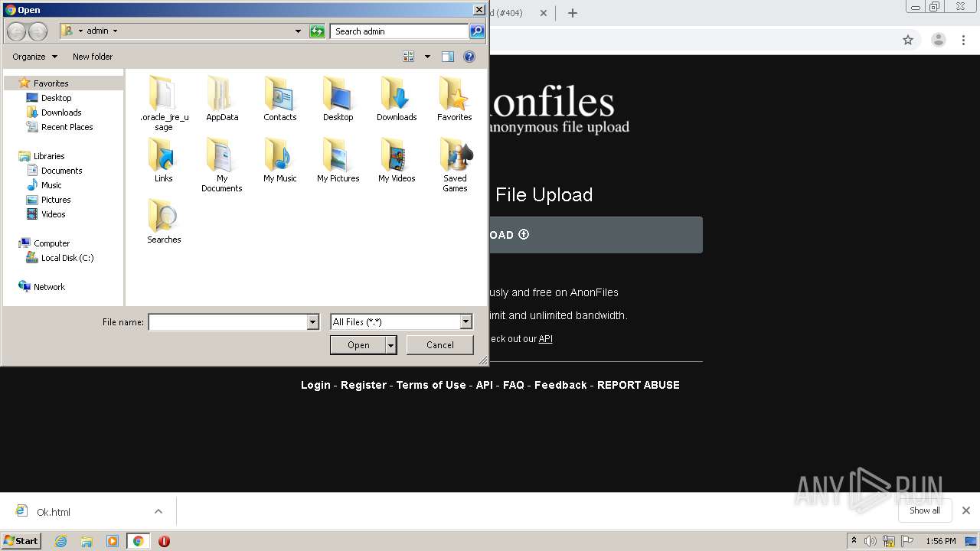This screenshot has width=980, height=551.
Task: Toggle the preview pane icon
Action: [448, 57]
